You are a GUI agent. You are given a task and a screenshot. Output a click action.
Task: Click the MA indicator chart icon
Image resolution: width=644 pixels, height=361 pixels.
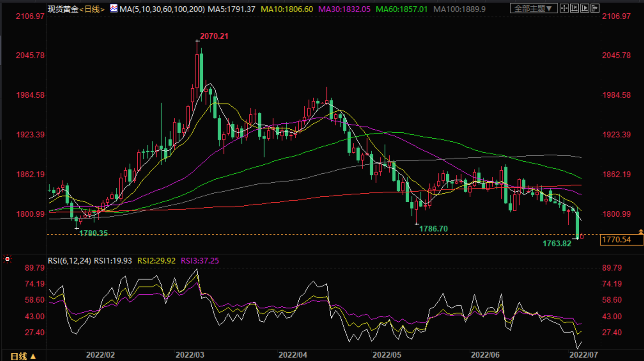tap(114, 8)
